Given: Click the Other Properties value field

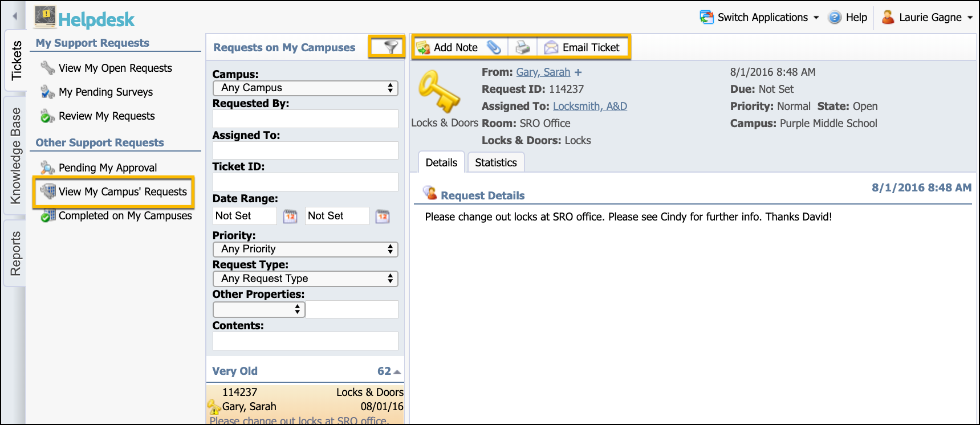Looking at the screenshot, I should point(352,309).
